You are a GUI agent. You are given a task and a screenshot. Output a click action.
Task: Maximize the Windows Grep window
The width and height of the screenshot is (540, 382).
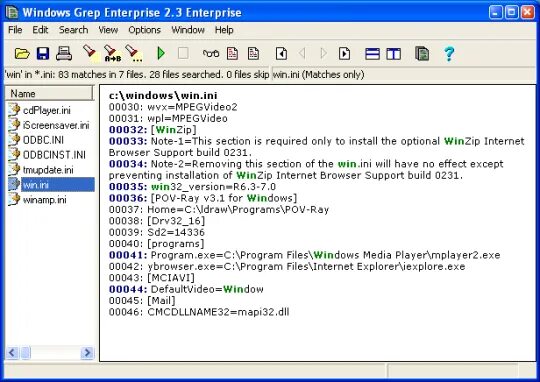coord(511,13)
